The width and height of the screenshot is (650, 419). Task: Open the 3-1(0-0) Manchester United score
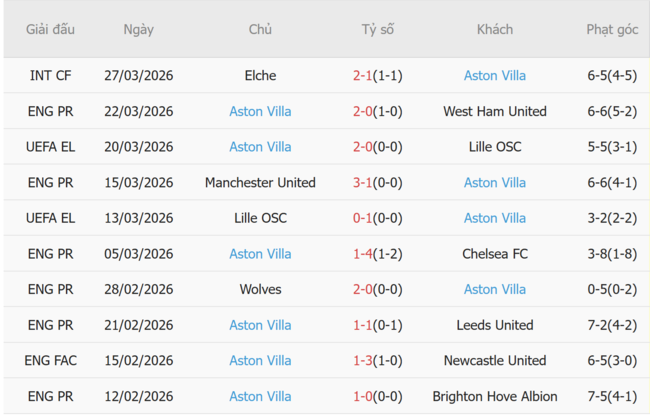[377, 182]
